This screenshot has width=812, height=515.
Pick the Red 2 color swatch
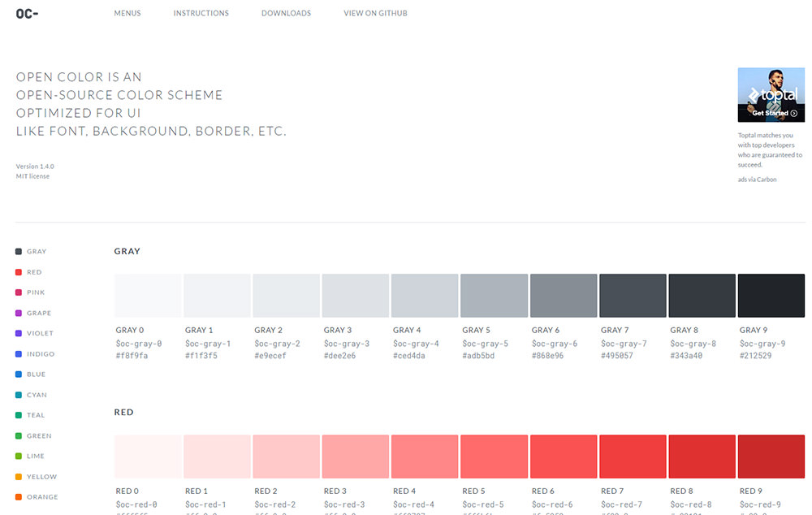[287, 457]
